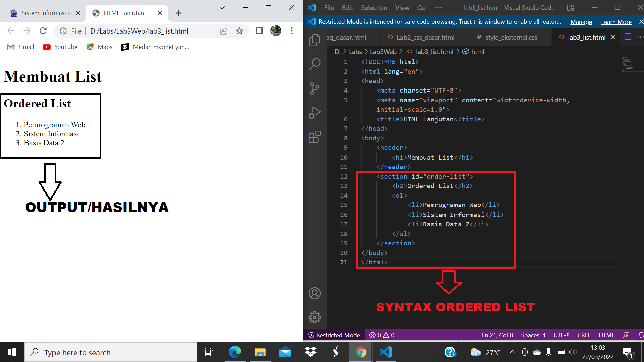The image size is (644, 362).
Task: Open the Extensions view in VS Code
Action: pyautogui.click(x=314, y=137)
